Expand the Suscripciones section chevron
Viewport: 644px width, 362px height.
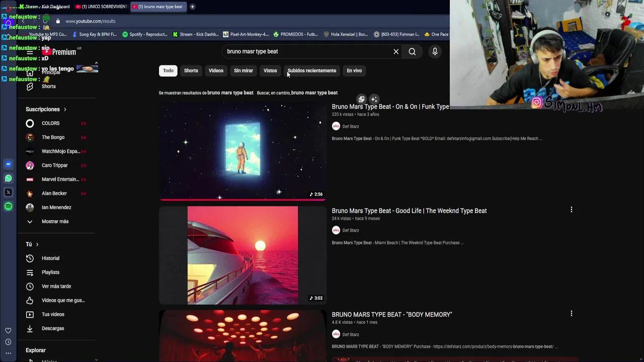click(x=65, y=109)
